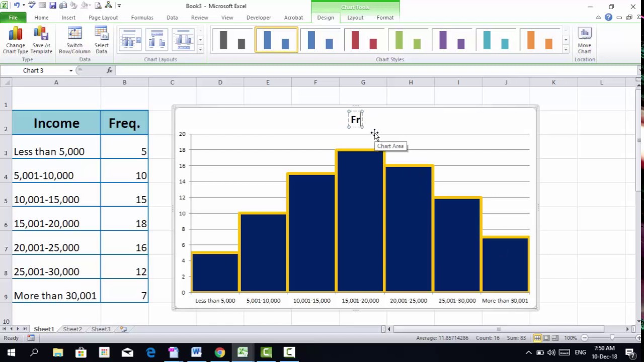Open the Name Box dropdown
The height and width of the screenshot is (362, 644).
coord(71,70)
